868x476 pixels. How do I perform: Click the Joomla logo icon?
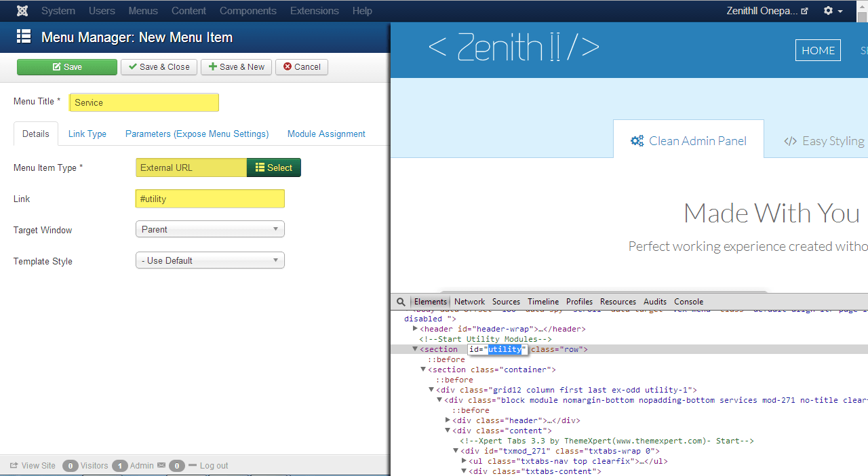(x=22, y=11)
